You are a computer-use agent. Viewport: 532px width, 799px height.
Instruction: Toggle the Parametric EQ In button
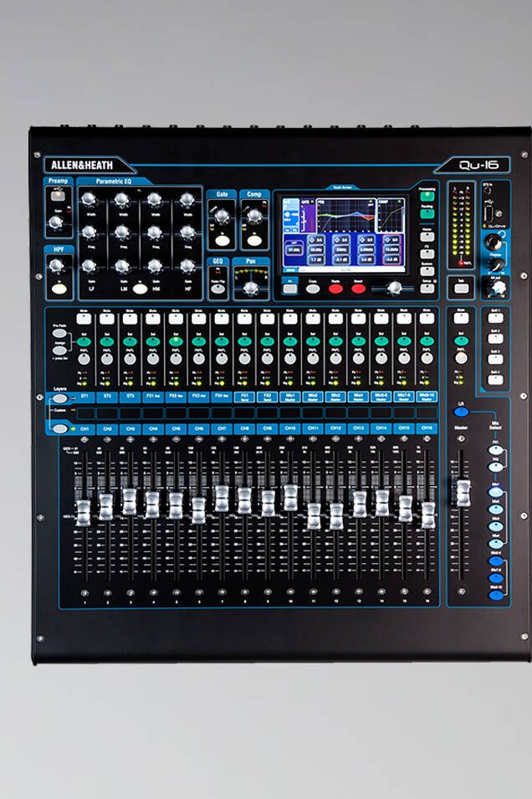(x=141, y=289)
